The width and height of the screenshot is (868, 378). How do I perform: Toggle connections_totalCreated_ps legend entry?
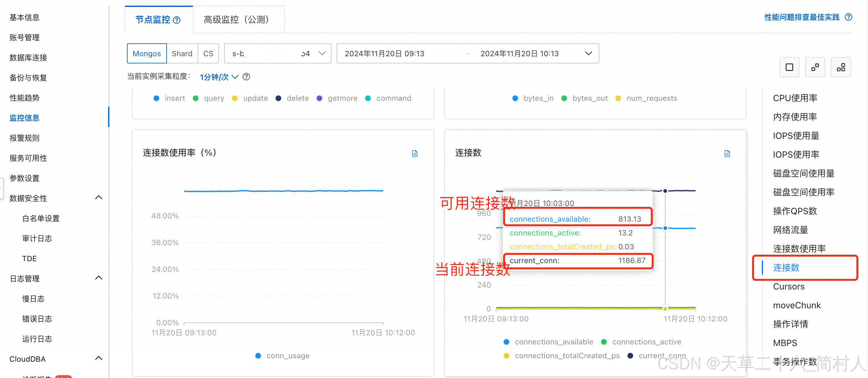pyautogui.click(x=561, y=356)
